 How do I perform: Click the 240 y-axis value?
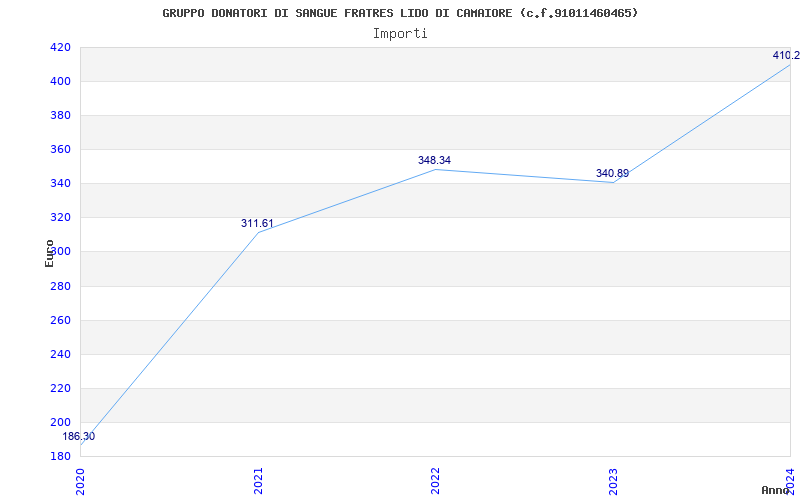point(60,355)
